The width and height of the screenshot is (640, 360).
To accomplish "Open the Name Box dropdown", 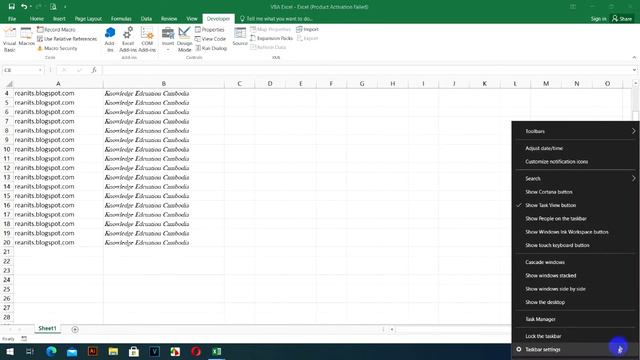I will pyautogui.click(x=40, y=70).
